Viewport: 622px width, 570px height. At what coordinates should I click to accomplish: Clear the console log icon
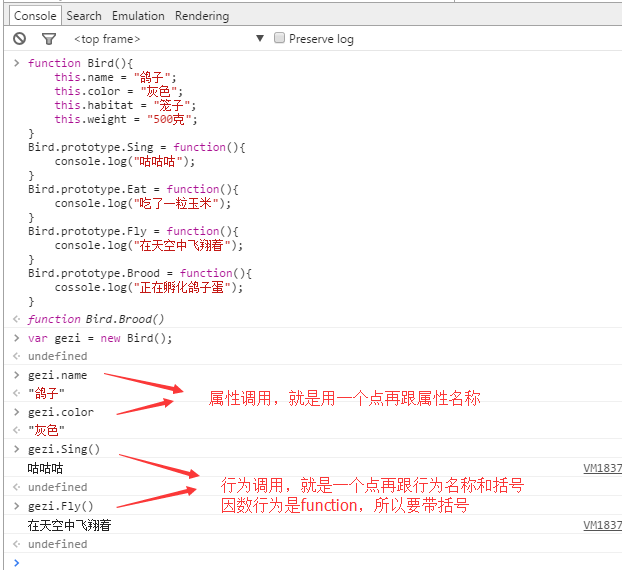(x=19, y=38)
